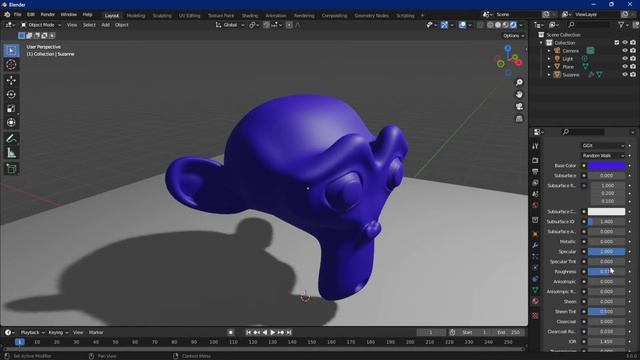Hide Plane with its eye icon
Image resolution: width=640 pixels, height=360 pixels.
coord(624,67)
